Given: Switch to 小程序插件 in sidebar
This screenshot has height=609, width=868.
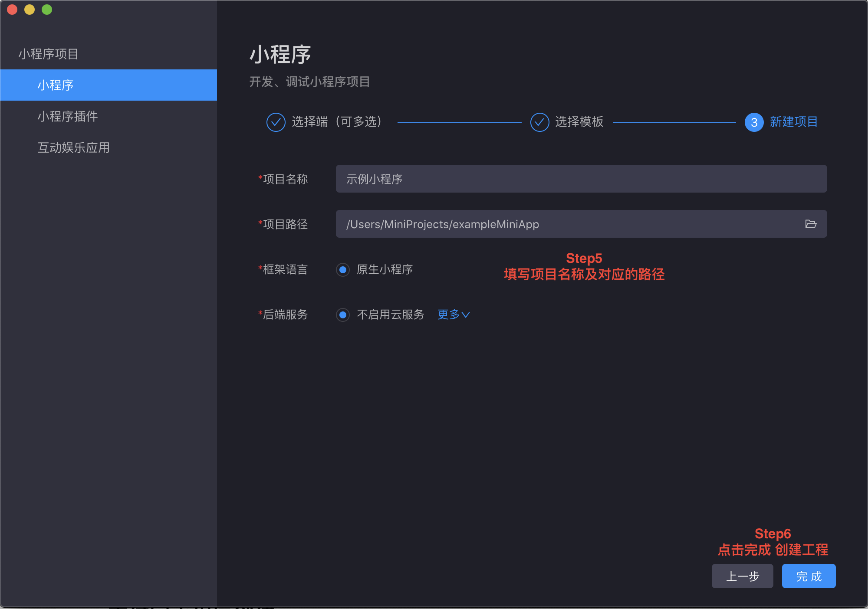Looking at the screenshot, I should pos(68,116).
